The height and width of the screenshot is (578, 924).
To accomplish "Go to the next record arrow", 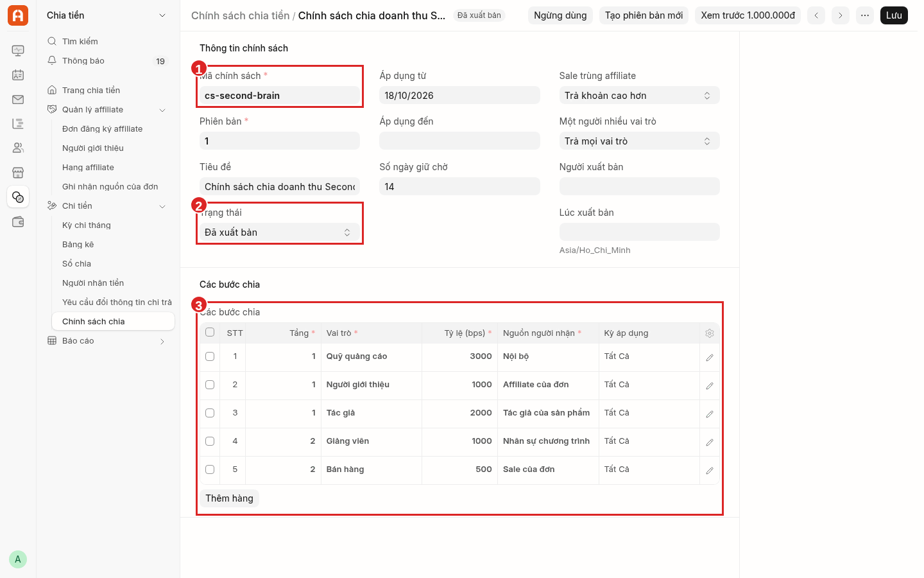I will (841, 15).
